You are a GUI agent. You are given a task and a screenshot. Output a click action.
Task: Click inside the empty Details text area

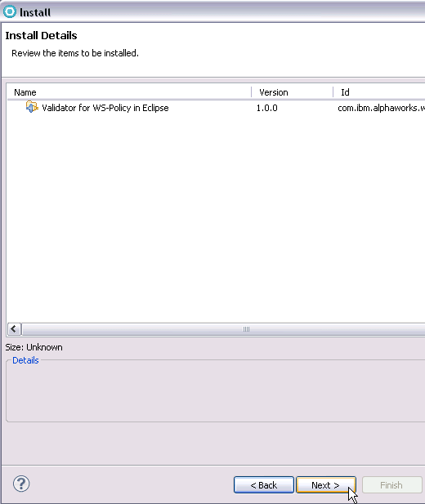pyautogui.click(x=216, y=392)
